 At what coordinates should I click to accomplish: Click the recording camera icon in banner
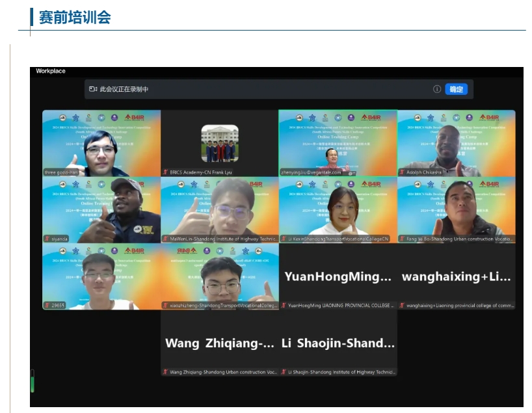pyautogui.click(x=93, y=89)
